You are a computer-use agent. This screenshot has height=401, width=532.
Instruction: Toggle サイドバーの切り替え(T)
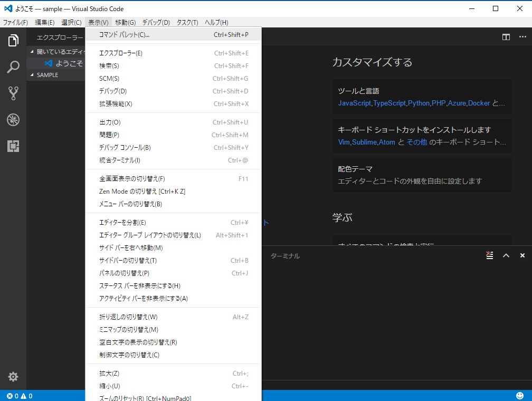(173, 261)
